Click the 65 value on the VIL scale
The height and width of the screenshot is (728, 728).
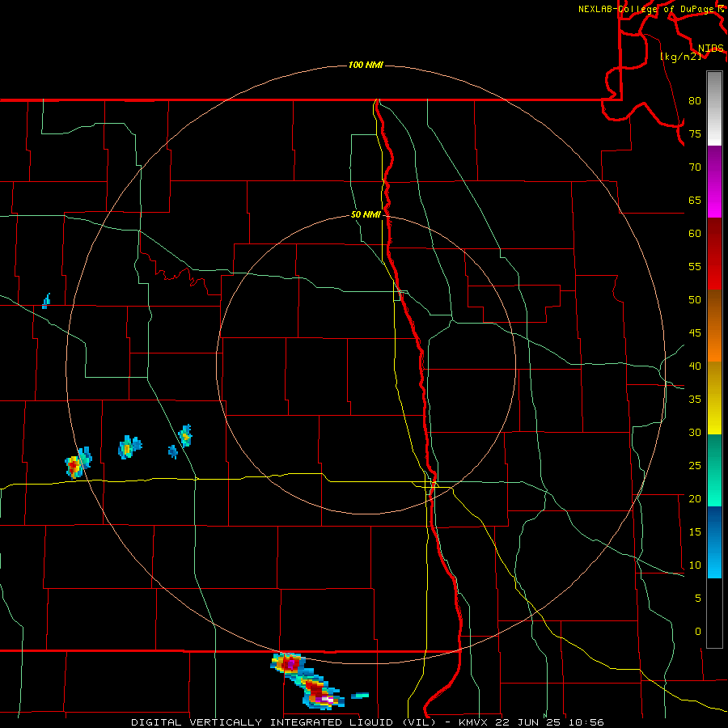click(695, 200)
